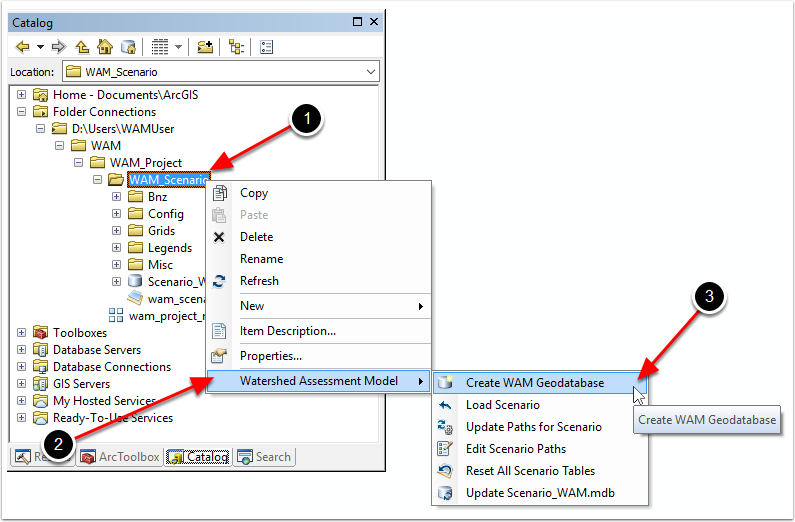Click Load Scenario

click(x=540, y=405)
